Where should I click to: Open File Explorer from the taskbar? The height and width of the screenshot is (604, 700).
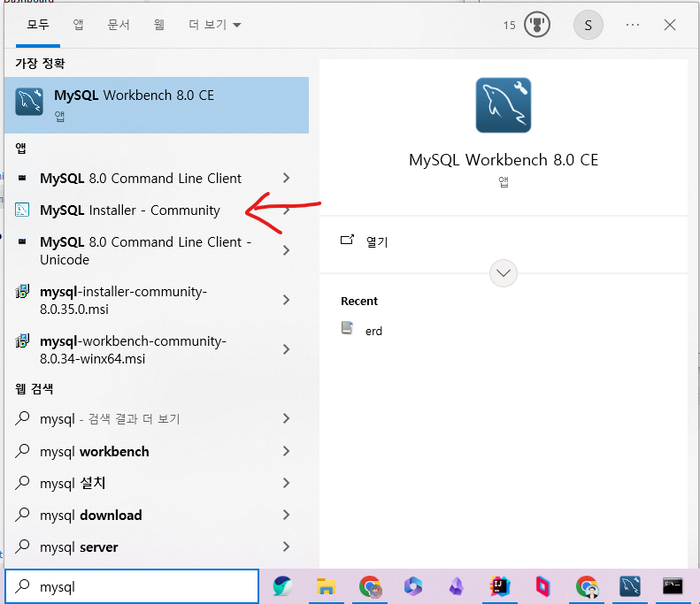[x=327, y=586]
